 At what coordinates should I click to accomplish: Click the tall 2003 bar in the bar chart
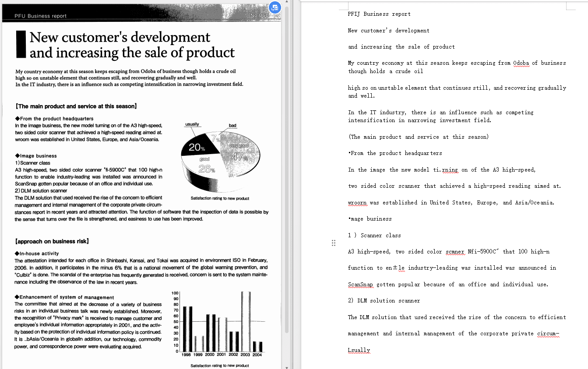point(246,321)
